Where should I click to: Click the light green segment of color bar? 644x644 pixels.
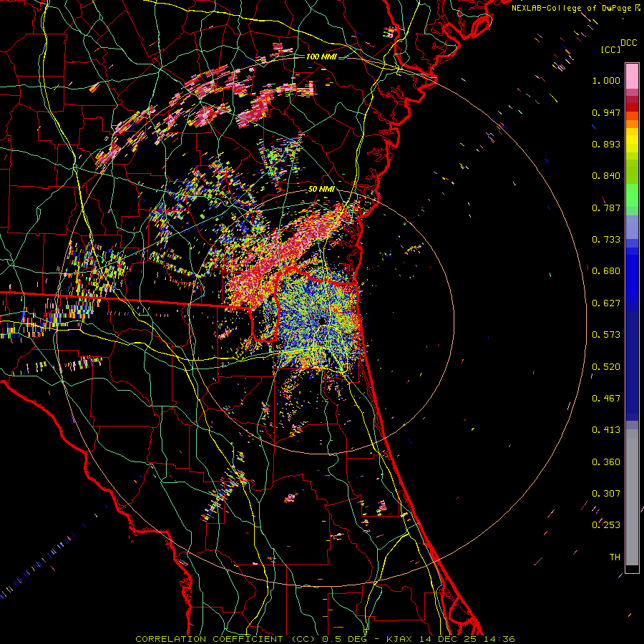pyautogui.click(x=632, y=195)
